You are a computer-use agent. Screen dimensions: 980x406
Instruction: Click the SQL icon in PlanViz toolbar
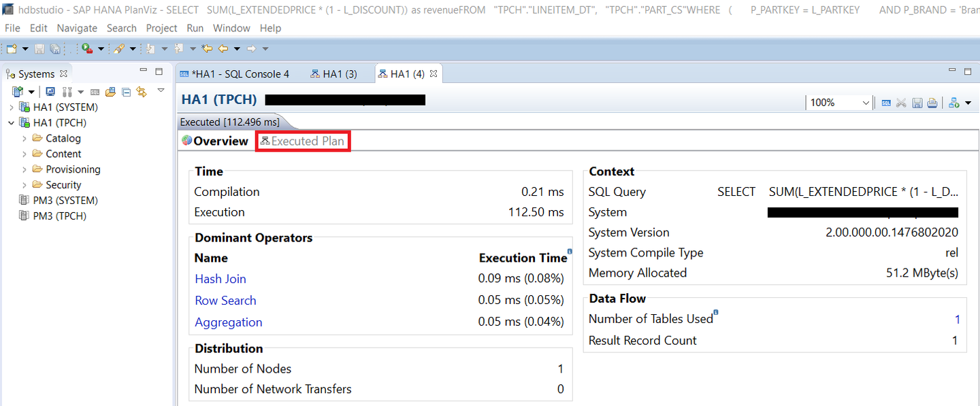coord(886,103)
